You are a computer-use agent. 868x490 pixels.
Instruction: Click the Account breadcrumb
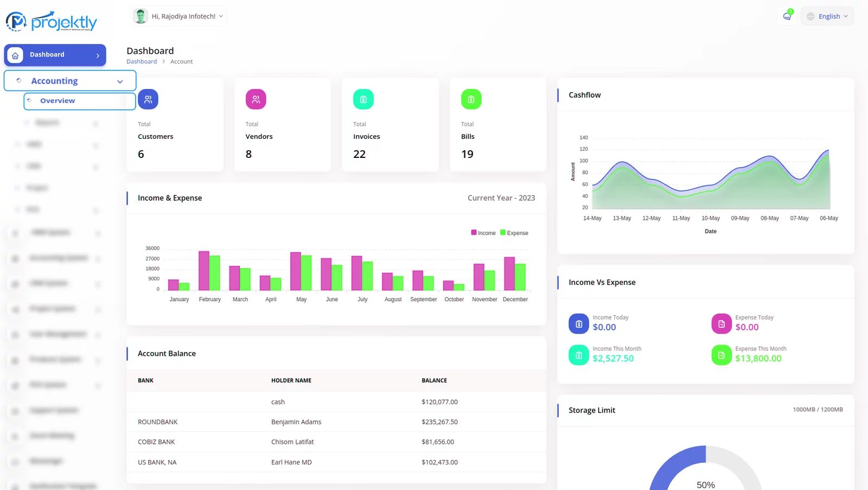[x=181, y=61]
